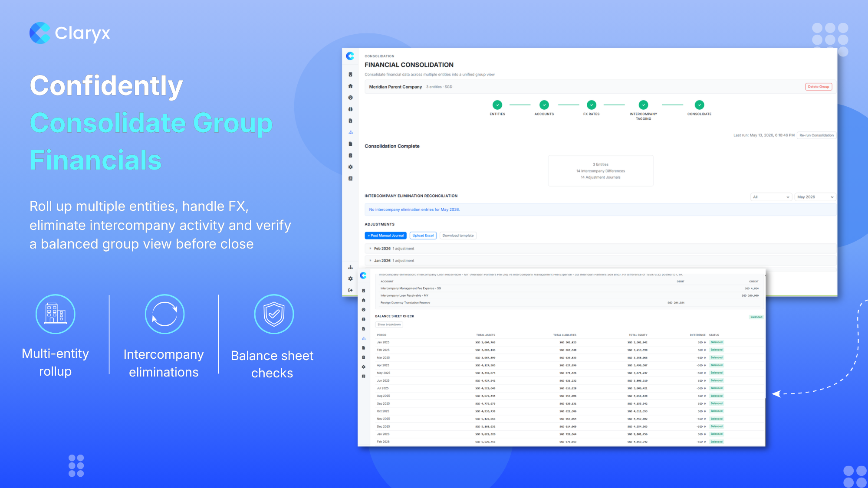Go to the CONSOLIDATE step
868x488 pixels.
(x=699, y=105)
